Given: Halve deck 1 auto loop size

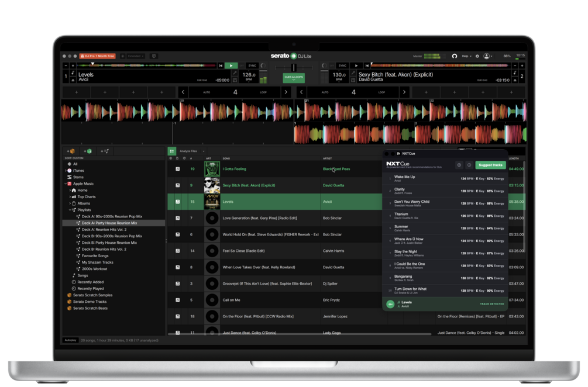Looking at the screenshot, I should (183, 92).
